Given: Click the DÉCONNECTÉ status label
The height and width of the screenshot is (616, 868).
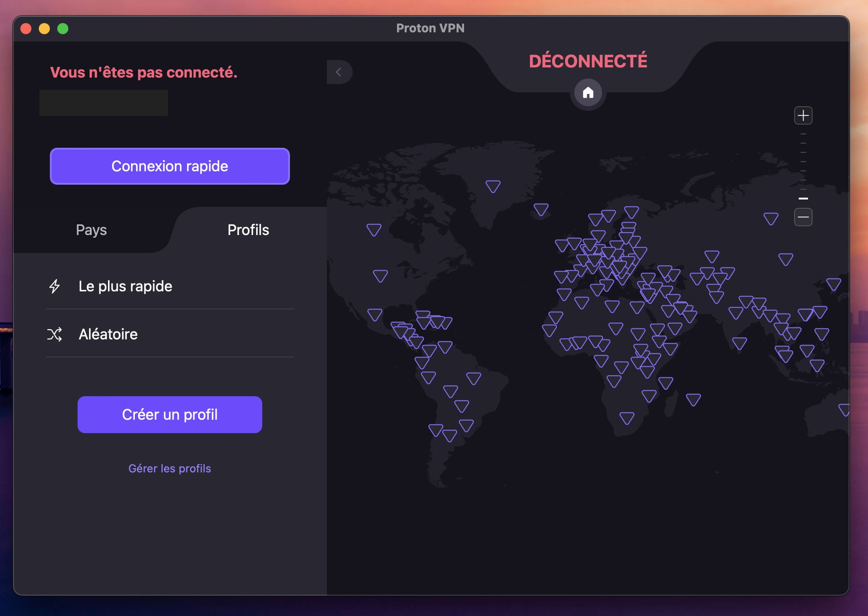Looking at the screenshot, I should pyautogui.click(x=588, y=61).
